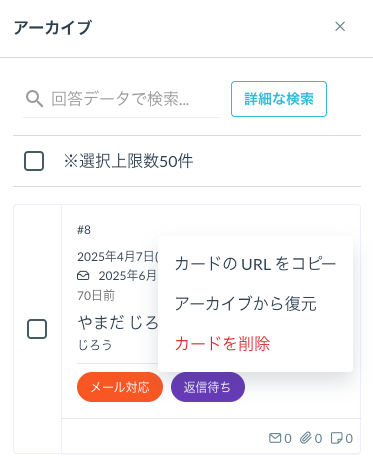Click the search magnifier icon
The image size is (373, 467).
[34, 99]
